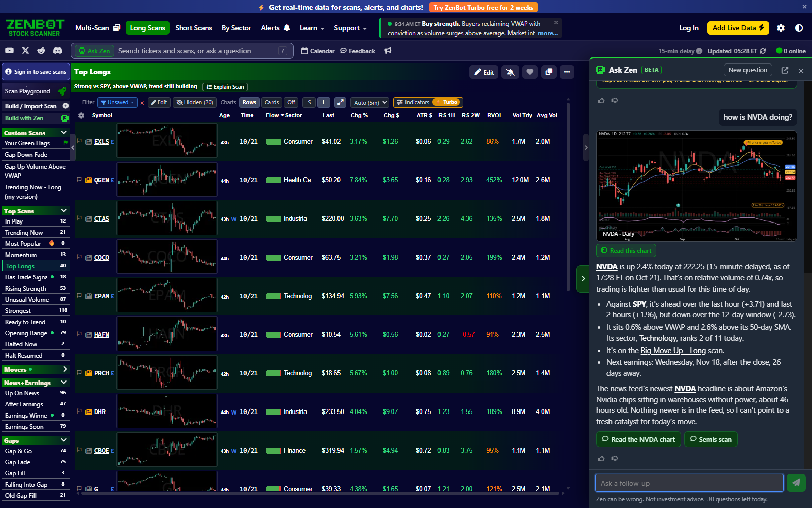Open the Unsaved filter dropdown
This screenshot has width=812, height=508.
(118, 102)
